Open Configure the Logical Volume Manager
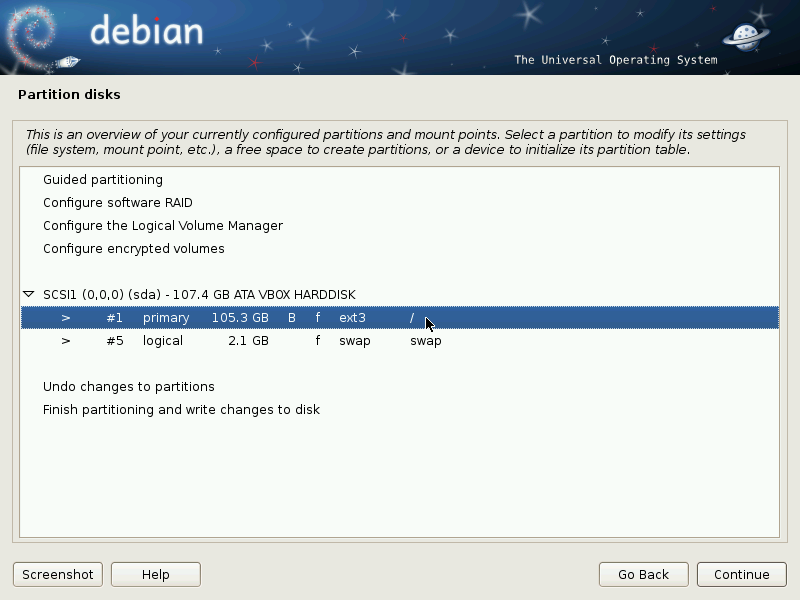This screenshot has height=600, width=800. pos(162,225)
